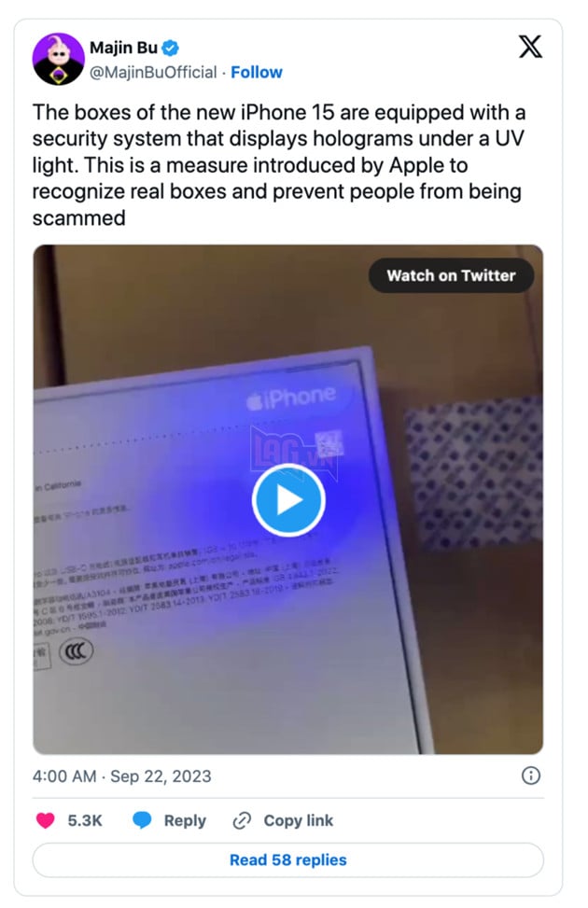
Task: Click the iPhone logo in video thumbnail
Action: click(291, 398)
